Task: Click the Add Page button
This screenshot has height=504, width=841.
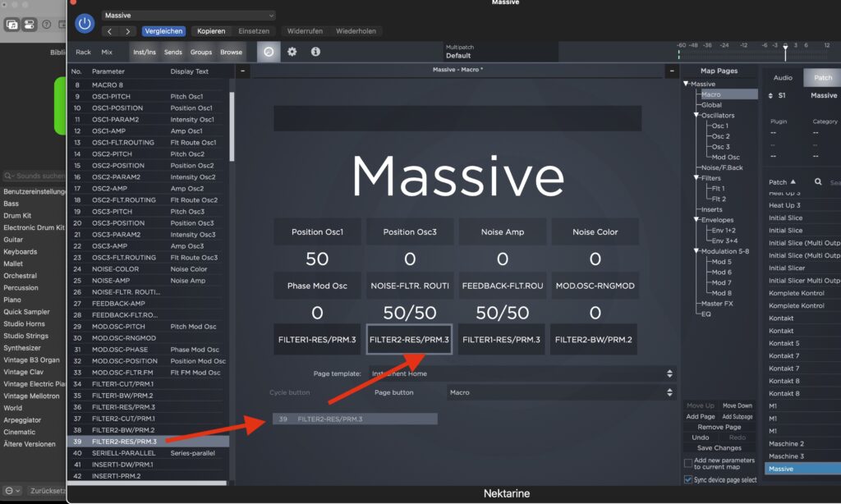Action: point(701,417)
